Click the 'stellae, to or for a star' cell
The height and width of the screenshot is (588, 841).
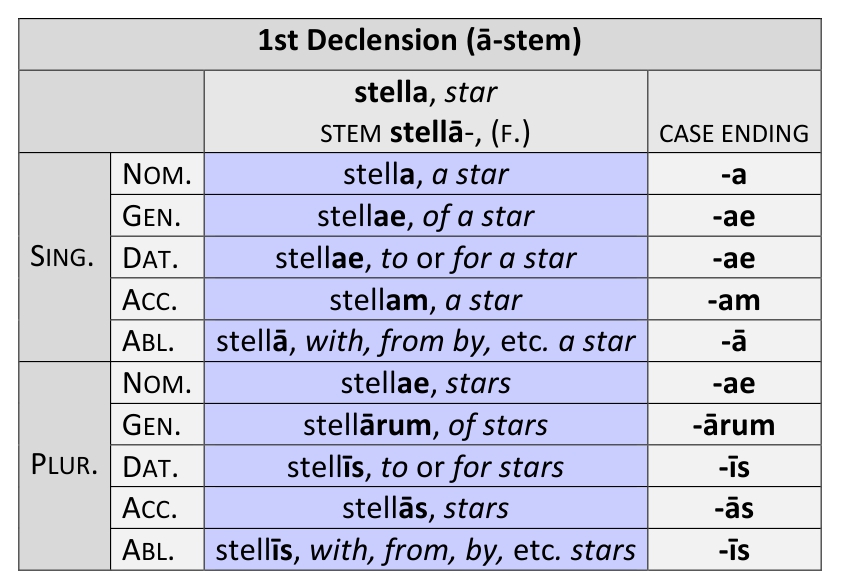(426, 258)
